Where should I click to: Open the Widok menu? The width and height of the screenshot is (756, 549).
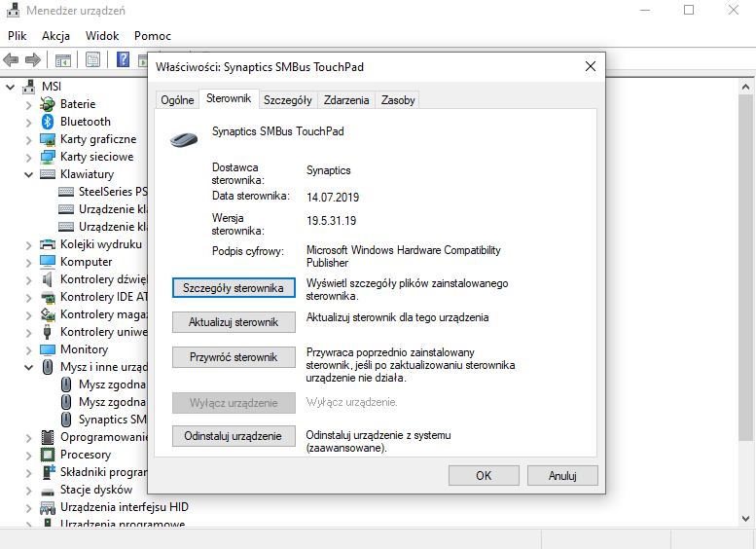pos(102,36)
